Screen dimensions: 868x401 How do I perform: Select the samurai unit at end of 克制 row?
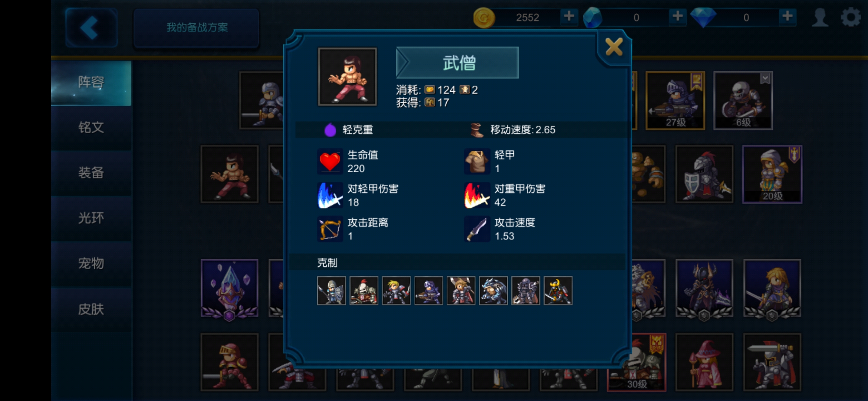558,291
